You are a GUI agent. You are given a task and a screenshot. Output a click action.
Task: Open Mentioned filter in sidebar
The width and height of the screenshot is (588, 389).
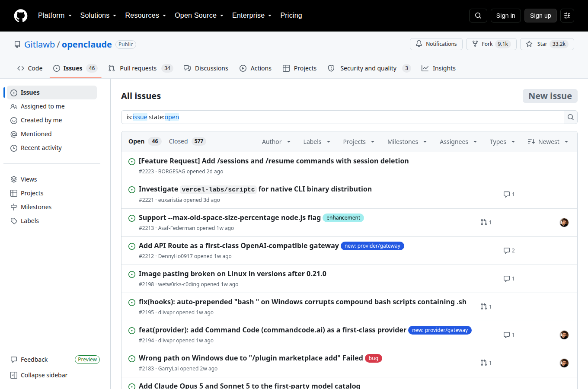click(52, 134)
